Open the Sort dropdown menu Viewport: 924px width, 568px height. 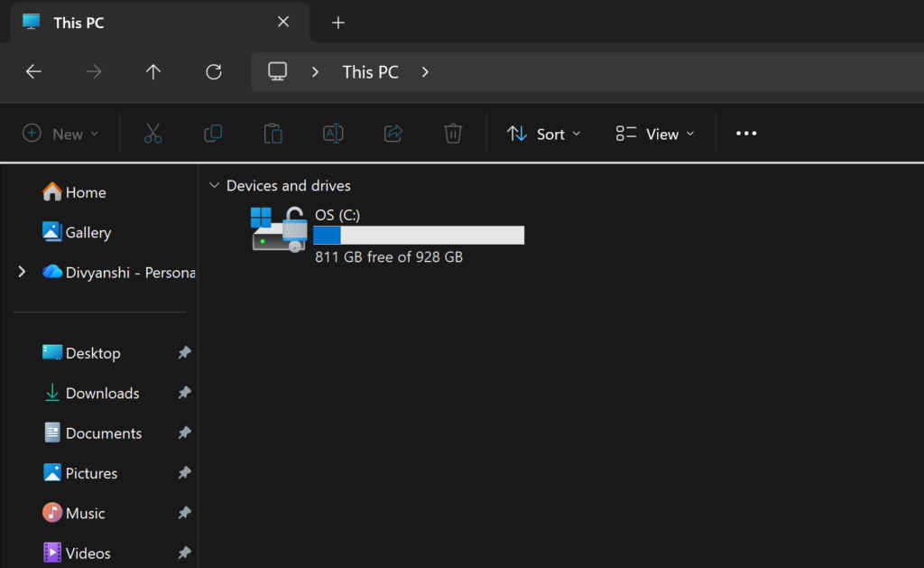(x=543, y=134)
